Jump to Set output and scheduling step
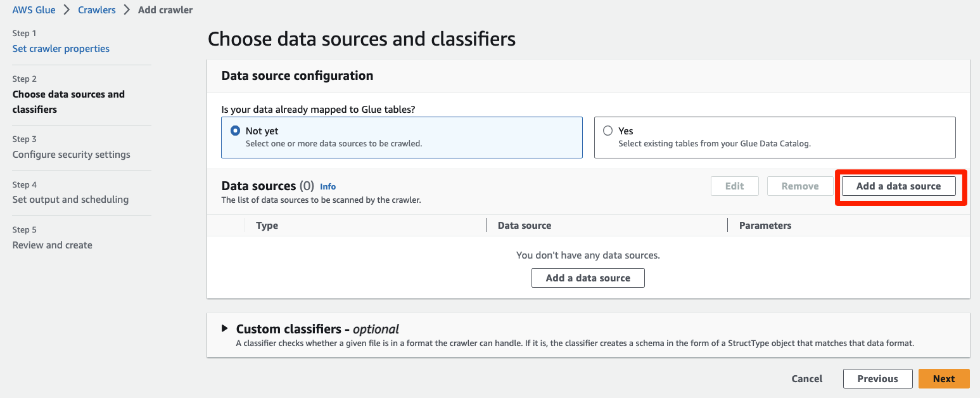The width and height of the screenshot is (980, 398). [x=70, y=200]
